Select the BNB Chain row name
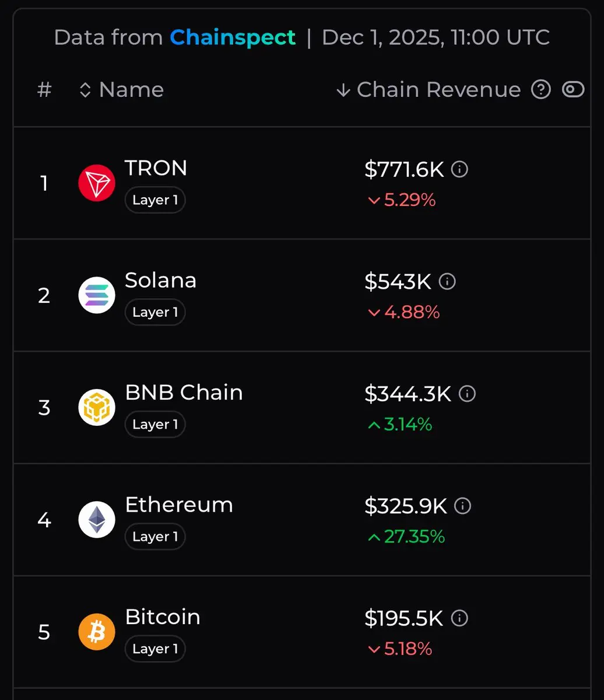Image resolution: width=604 pixels, height=700 pixels. 184,393
